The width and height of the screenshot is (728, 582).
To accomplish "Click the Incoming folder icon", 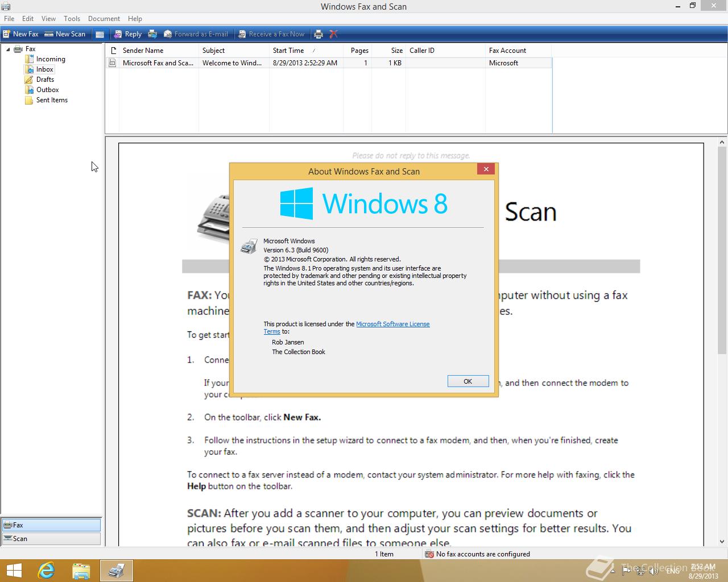I will pos(29,59).
